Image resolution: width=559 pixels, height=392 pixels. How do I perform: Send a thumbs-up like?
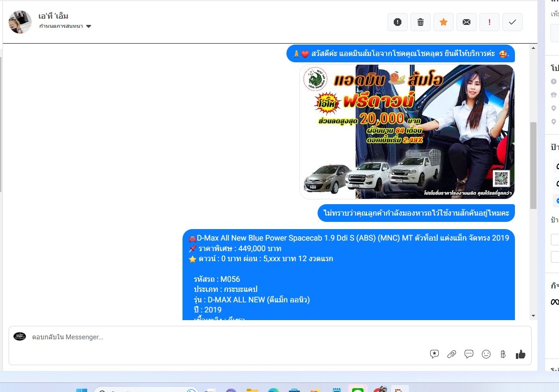(x=521, y=354)
